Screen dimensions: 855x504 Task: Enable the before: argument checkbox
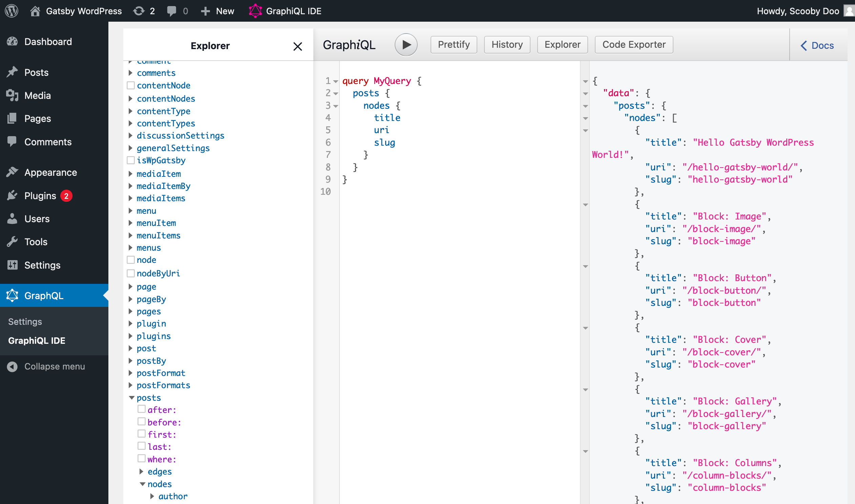tap(142, 421)
